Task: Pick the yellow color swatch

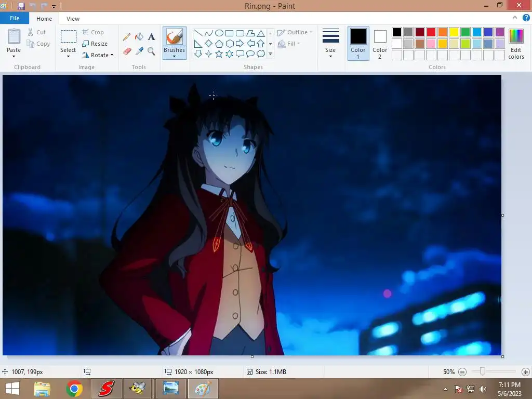Action: coord(454,32)
